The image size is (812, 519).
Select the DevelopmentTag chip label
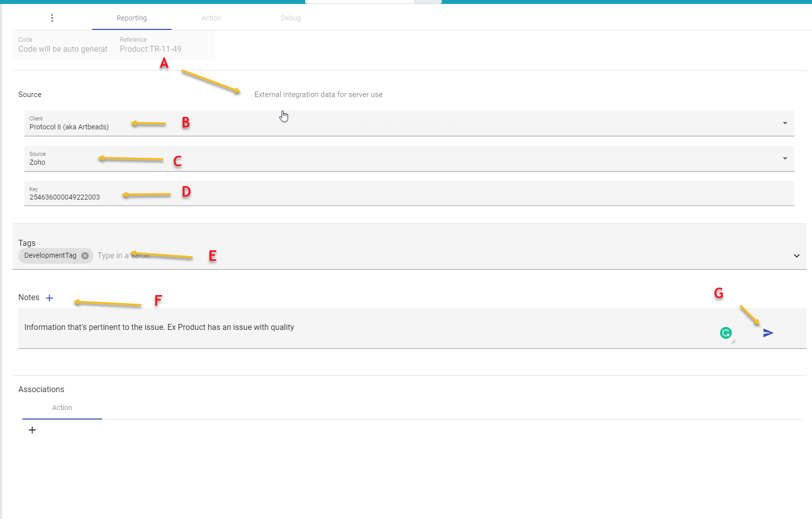click(x=50, y=256)
